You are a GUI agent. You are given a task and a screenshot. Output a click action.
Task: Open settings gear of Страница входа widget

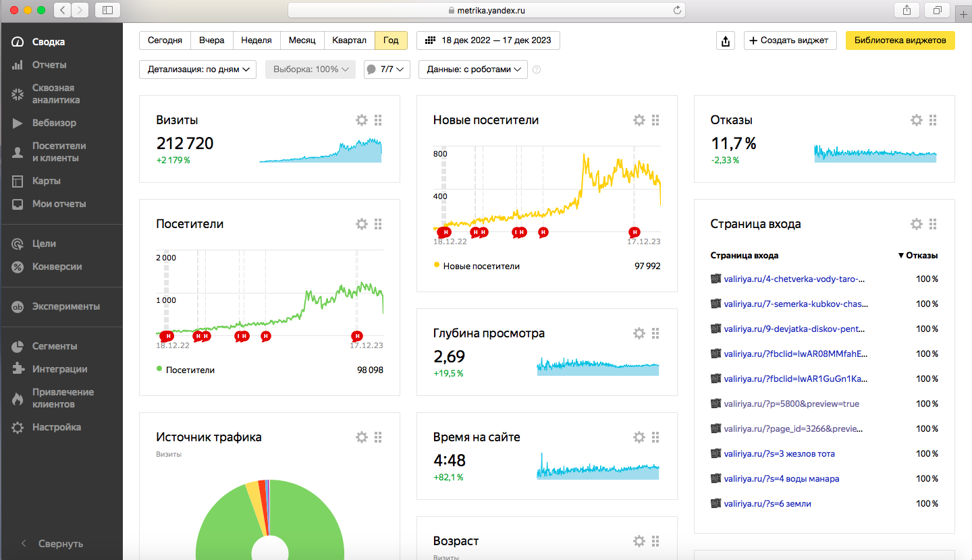tap(917, 224)
